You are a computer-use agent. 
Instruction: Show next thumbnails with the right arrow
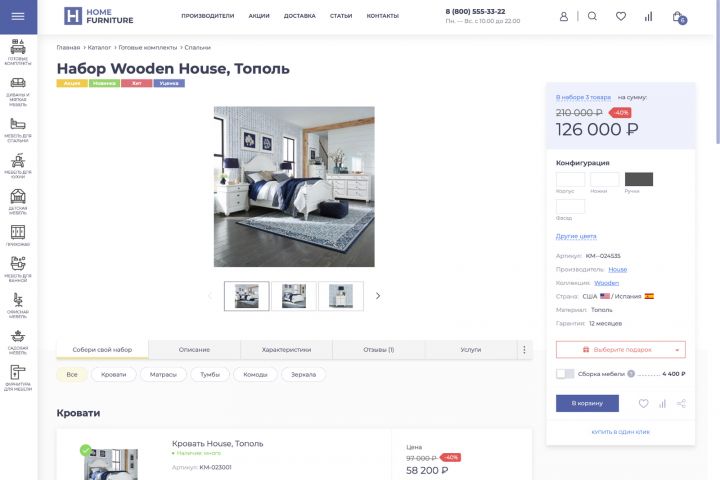377,296
